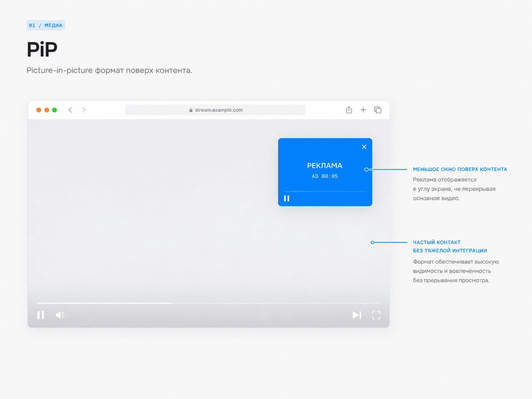Click the "Picture-in-picture формат поверх контента." subtitle

coord(109,71)
